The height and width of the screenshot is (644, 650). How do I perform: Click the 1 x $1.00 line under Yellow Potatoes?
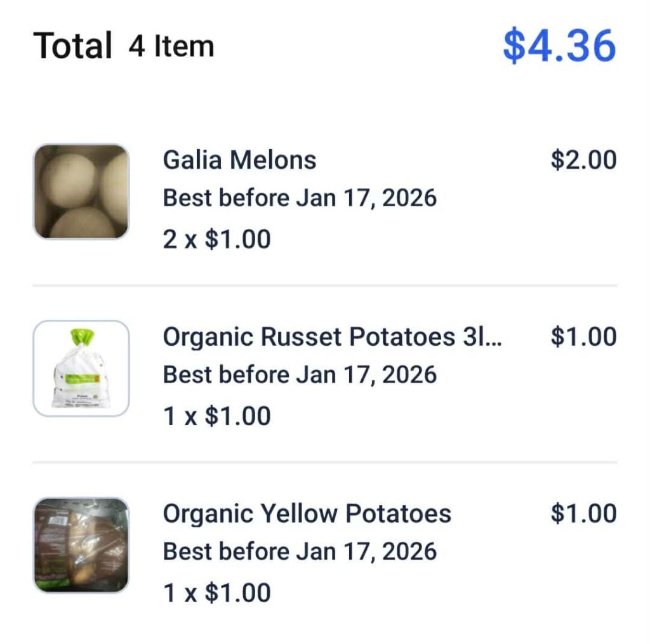pos(217,592)
